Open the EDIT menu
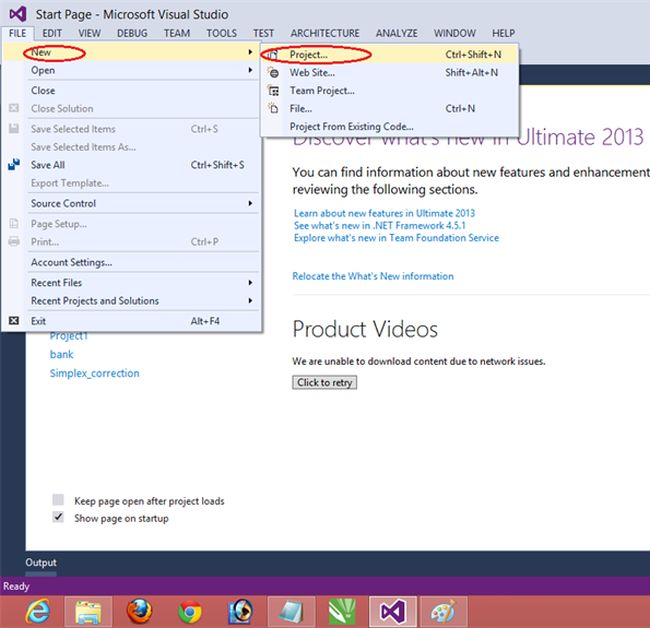The height and width of the screenshot is (628, 650). [x=52, y=33]
